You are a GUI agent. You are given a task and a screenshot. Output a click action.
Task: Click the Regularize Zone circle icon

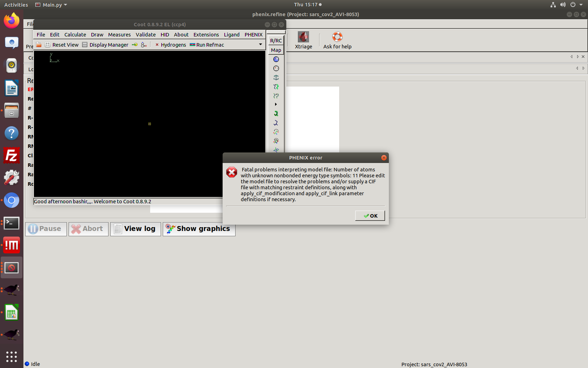pos(276,68)
